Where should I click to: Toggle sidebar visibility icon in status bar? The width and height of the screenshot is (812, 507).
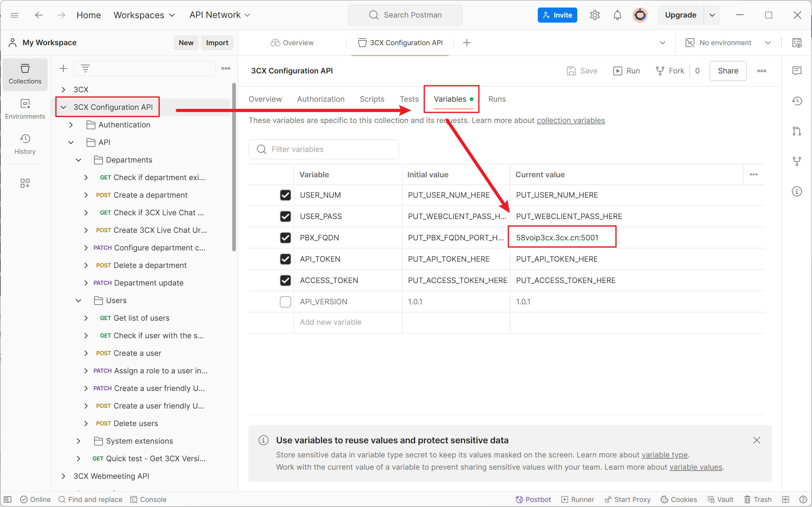point(8,499)
